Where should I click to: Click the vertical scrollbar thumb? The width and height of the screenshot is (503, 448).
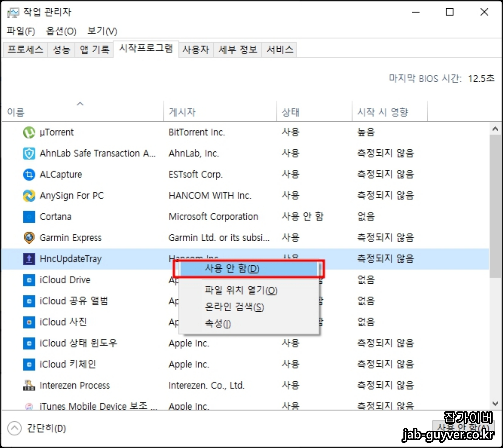coord(495,206)
